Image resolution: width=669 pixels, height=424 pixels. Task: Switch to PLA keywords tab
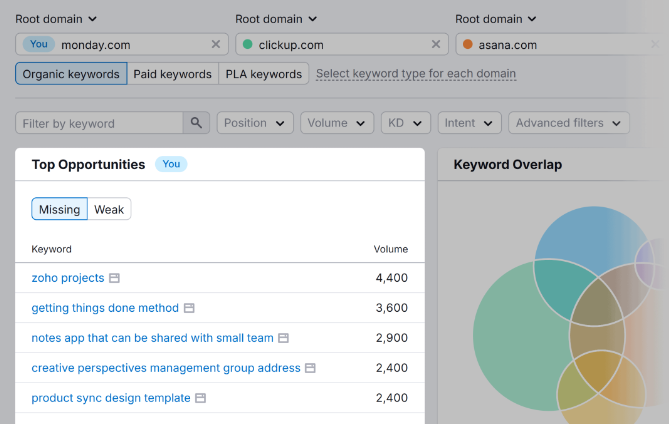tap(263, 74)
